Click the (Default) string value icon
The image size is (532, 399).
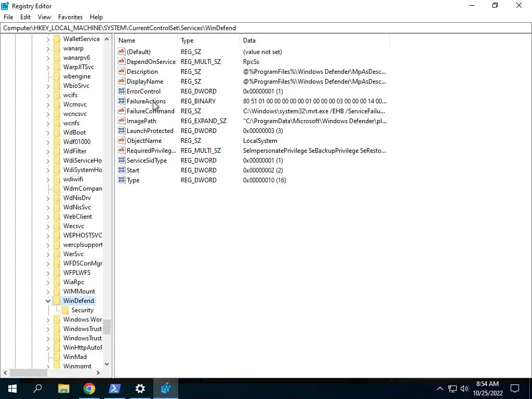(122, 51)
